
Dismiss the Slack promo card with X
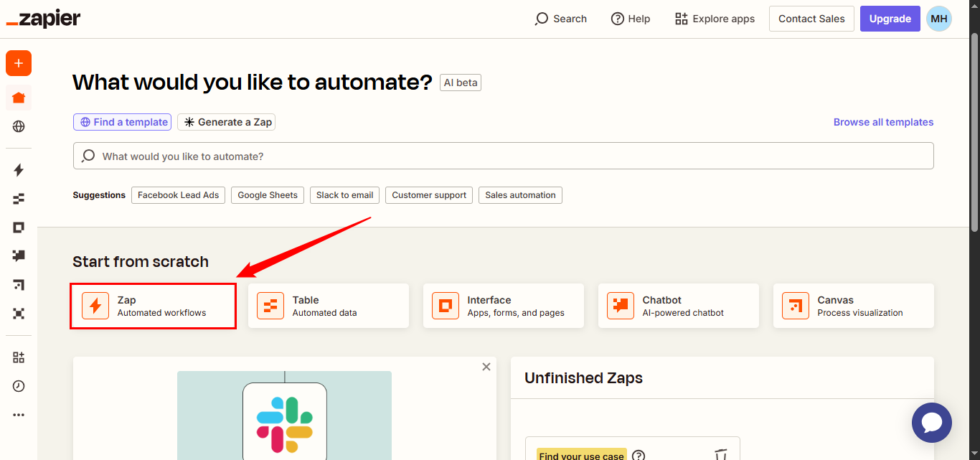click(486, 367)
